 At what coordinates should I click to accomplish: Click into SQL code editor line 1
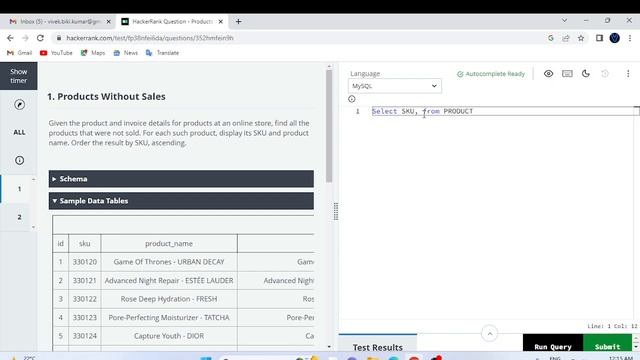coord(502,111)
